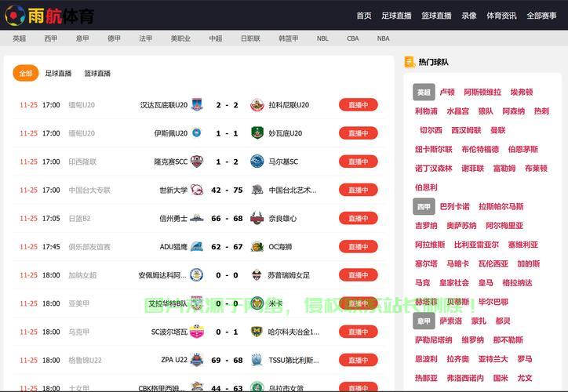
Task: Click 直播中 for 信州勇士 match
Action: [x=359, y=218]
